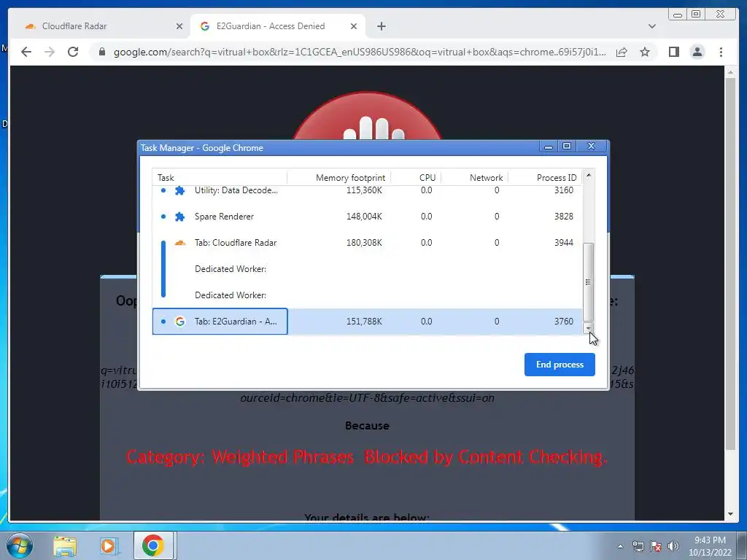Screen dimensions: 747x560
Task: Click the address bar URL
Action: tap(360, 52)
